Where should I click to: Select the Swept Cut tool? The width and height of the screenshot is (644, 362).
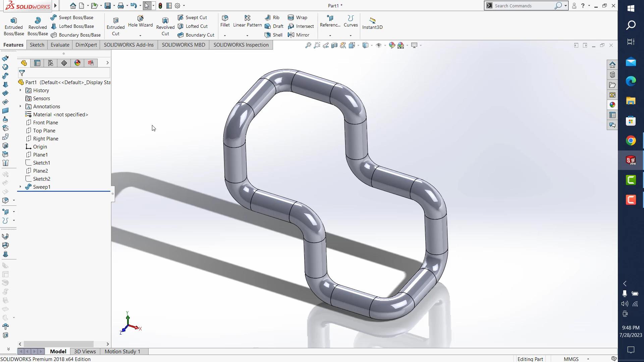click(x=193, y=17)
